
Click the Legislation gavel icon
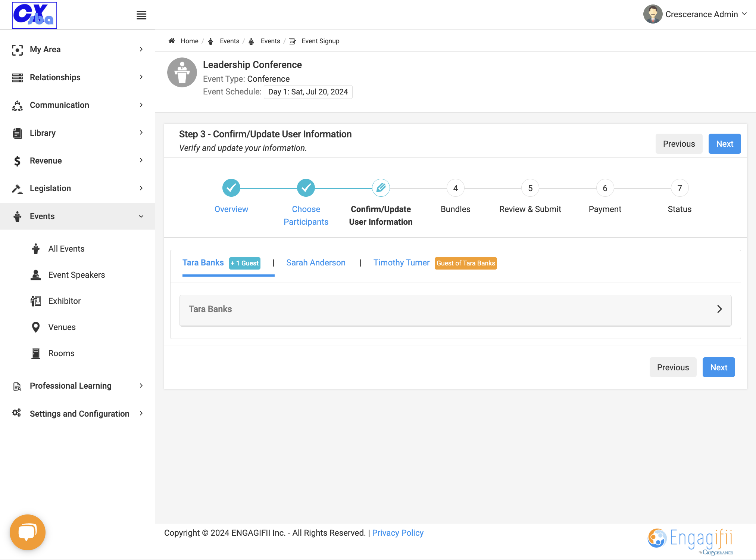(17, 189)
